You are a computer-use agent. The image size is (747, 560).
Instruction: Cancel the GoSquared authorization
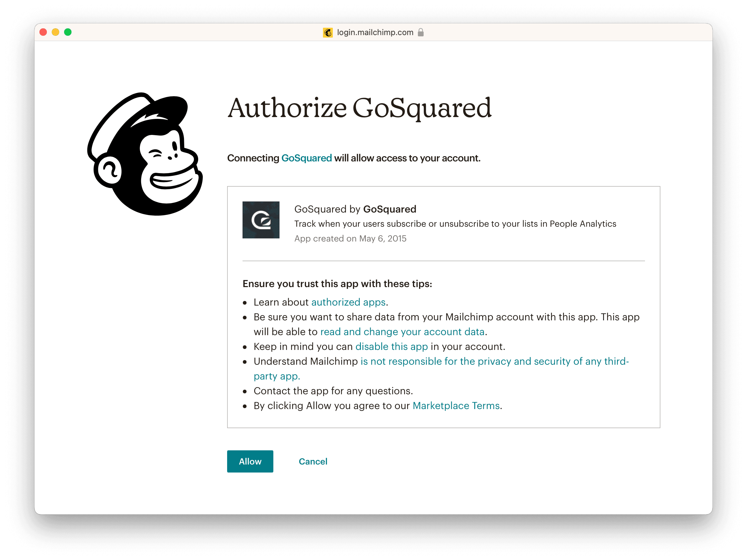coord(313,461)
